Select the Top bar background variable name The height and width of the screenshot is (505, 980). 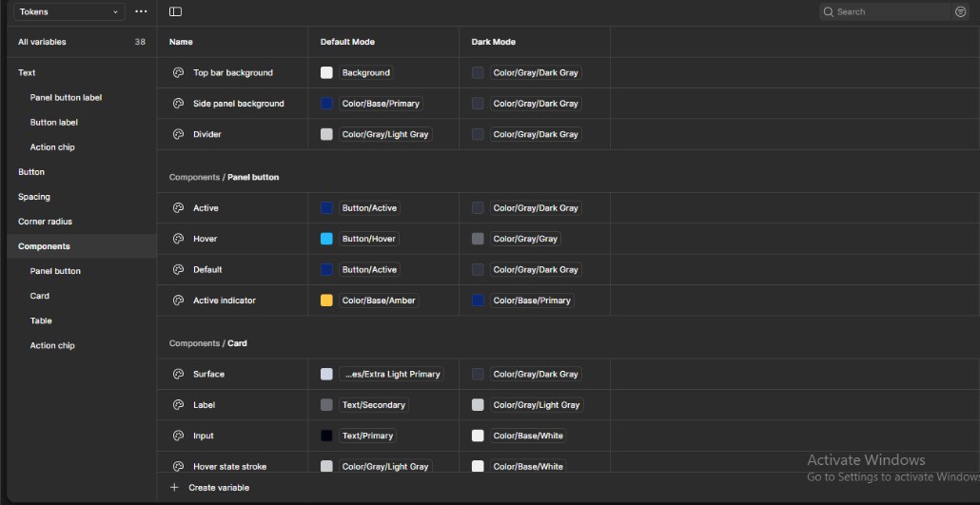pyautogui.click(x=233, y=72)
